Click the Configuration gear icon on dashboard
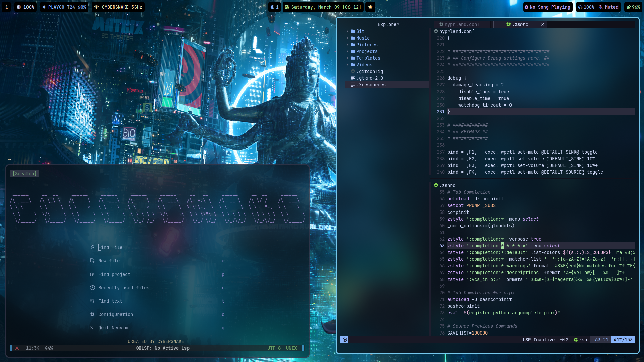The image size is (644, 362). point(92,314)
